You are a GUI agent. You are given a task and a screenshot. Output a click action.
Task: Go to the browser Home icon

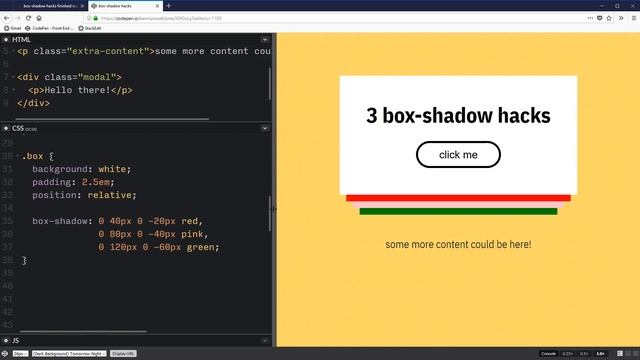pyautogui.click(x=39, y=18)
